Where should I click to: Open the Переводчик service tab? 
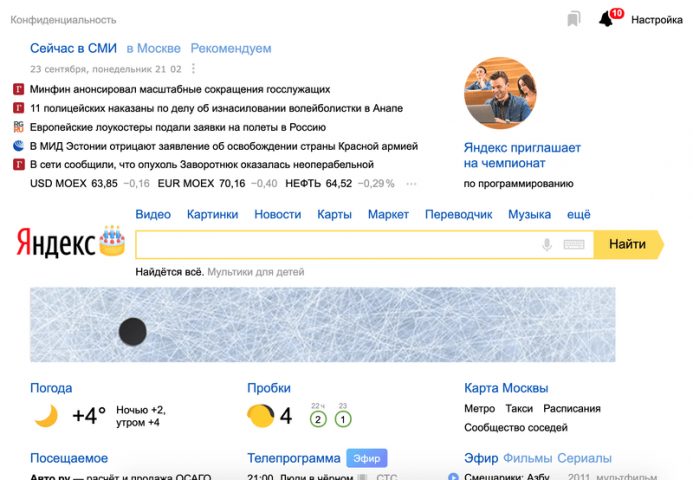point(459,214)
